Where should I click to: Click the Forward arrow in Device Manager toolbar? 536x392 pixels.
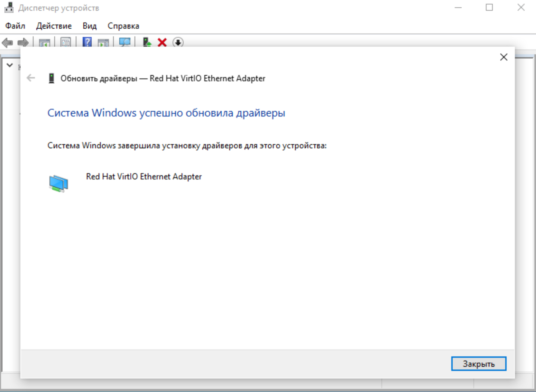click(23, 43)
